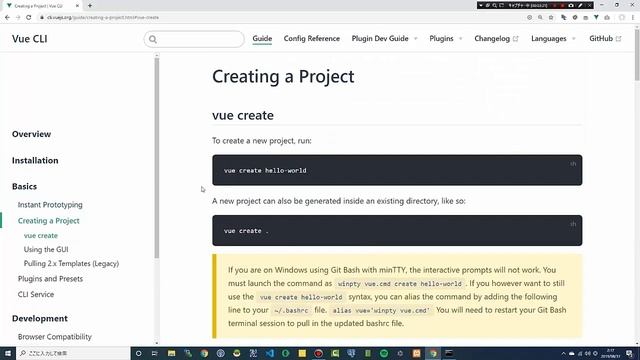Click the sidebar scrollbar thumb
The height and width of the screenshot is (360, 640).
(x=157, y=158)
